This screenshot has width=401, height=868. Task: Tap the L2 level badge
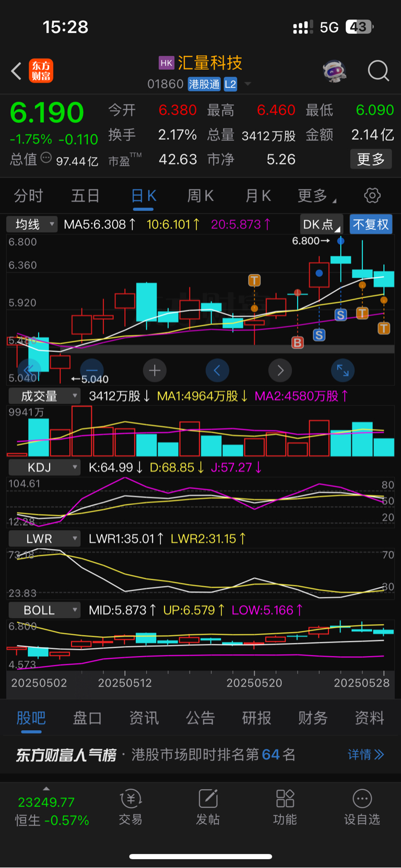(x=230, y=84)
